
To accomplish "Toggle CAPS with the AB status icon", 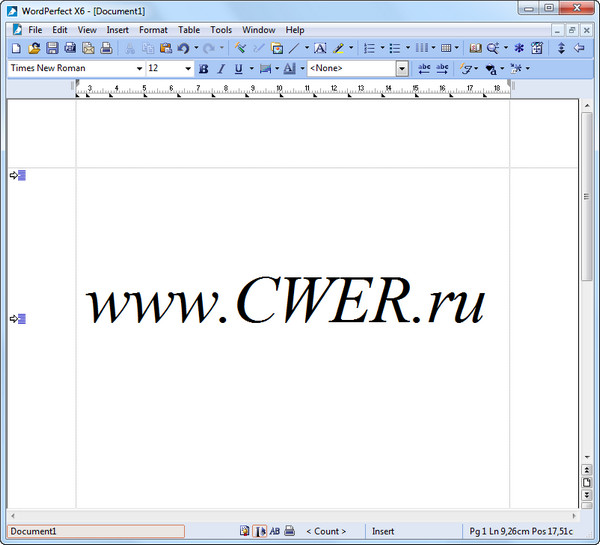I will point(275,531).
